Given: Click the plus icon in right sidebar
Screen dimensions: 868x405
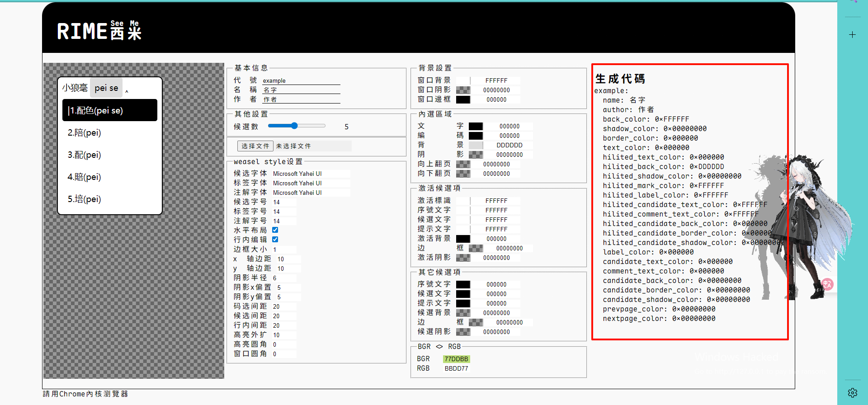Looking at the screenshot, I should click(852, 35).
